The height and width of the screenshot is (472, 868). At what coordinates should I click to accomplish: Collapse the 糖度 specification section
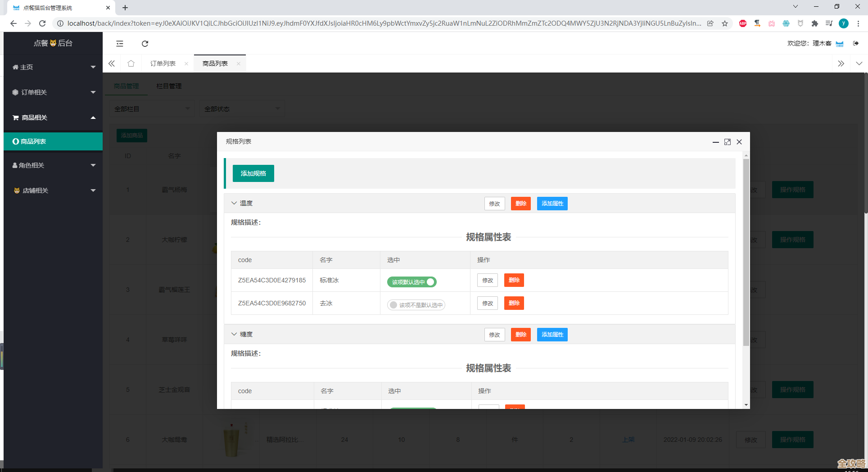[x=234, y=334]
